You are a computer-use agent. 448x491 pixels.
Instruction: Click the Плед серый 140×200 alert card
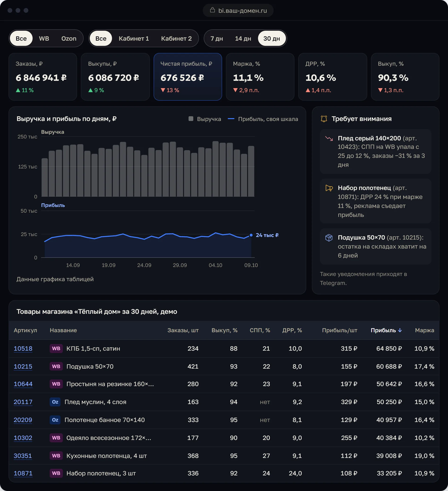pos(375,151)
